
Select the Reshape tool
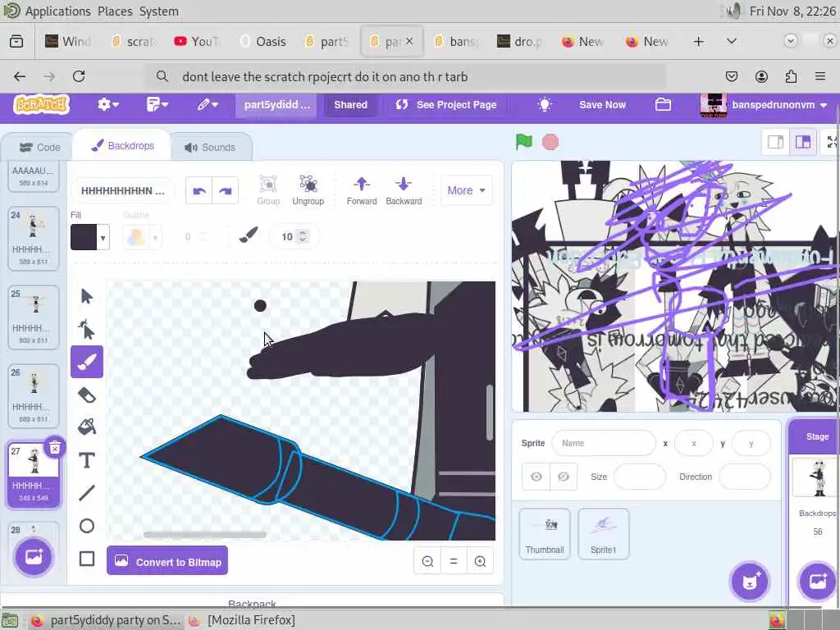86,329
